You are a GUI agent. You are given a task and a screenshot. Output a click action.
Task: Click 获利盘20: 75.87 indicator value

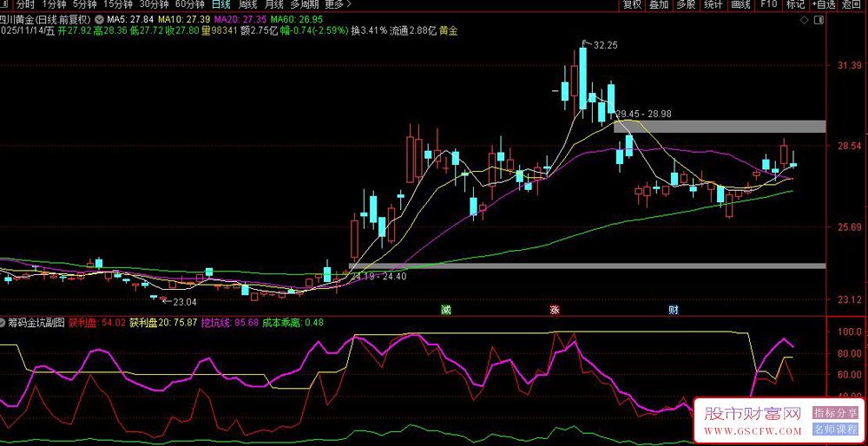coord(163,322)
